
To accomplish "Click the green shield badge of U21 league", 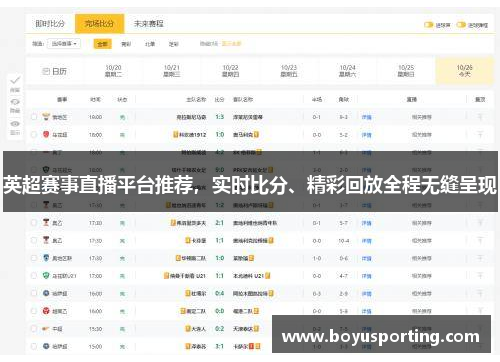I will point(46,275).
